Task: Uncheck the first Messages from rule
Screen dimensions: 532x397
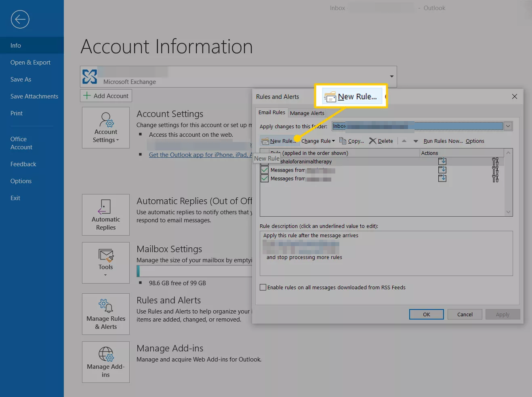Action: [x=264, y=170]
